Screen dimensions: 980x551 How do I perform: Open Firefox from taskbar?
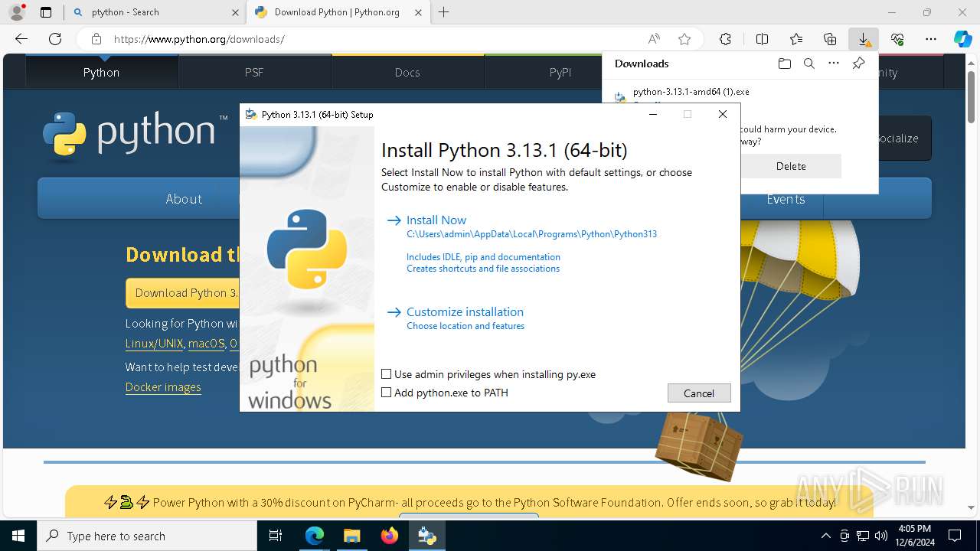(389, 536)
